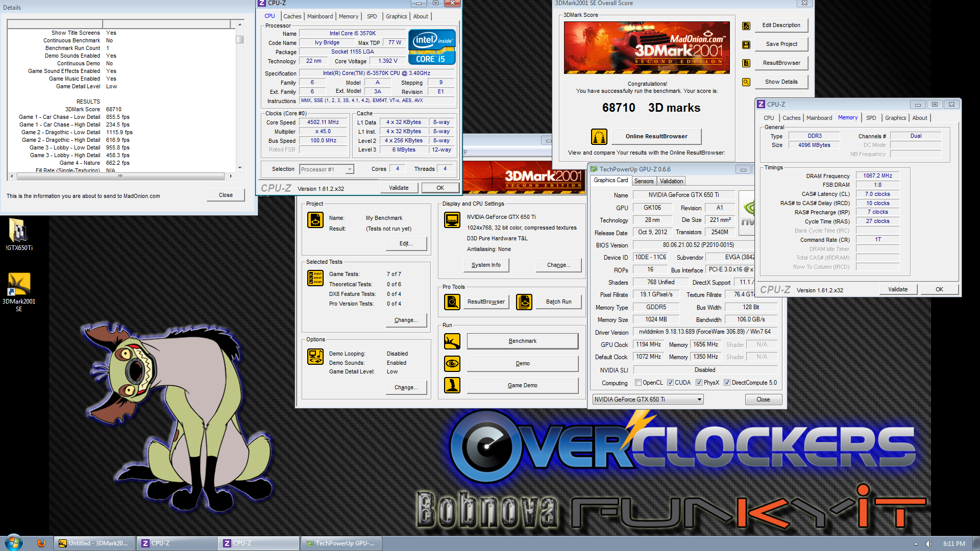The image size is (980, 551).
Task: Toggle the CUDA checkbox in GPU-Z
Action: point(670,383)
